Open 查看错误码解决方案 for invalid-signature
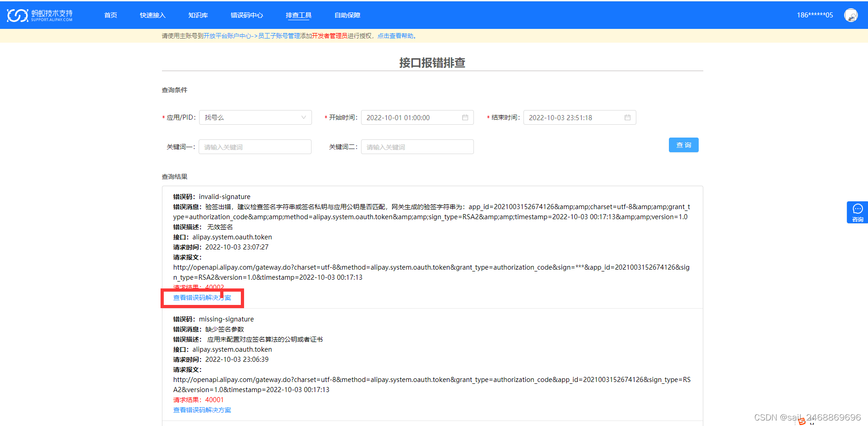 point(202,298)
